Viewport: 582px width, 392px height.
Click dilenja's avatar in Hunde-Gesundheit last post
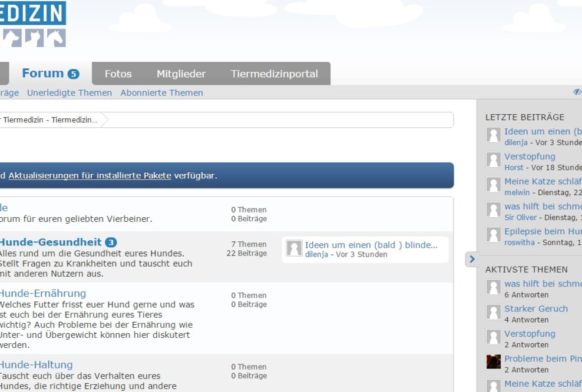coord(294,248)
